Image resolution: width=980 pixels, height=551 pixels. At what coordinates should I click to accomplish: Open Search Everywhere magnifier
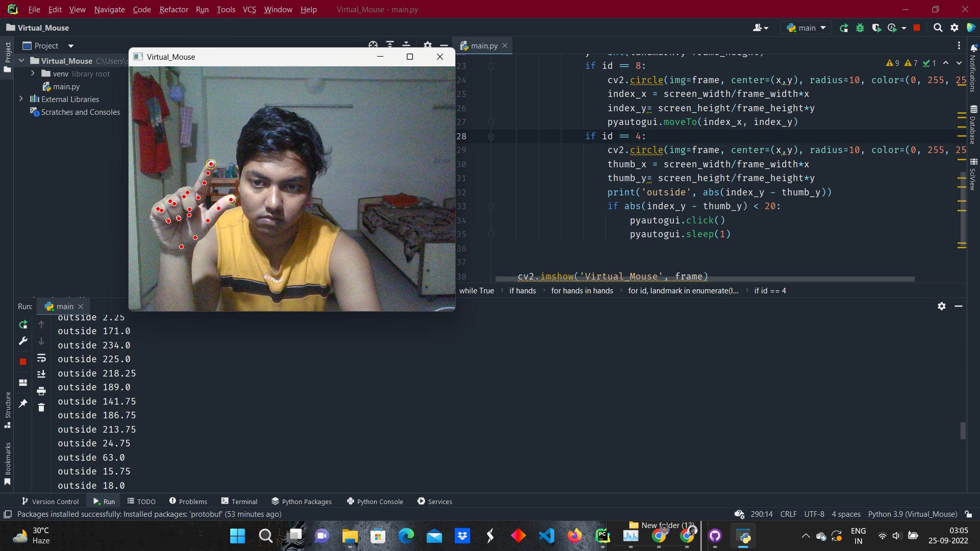938,28
